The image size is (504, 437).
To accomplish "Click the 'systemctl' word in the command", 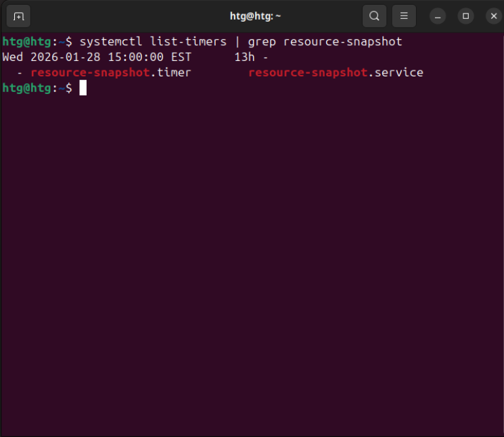I will point(111,42).
